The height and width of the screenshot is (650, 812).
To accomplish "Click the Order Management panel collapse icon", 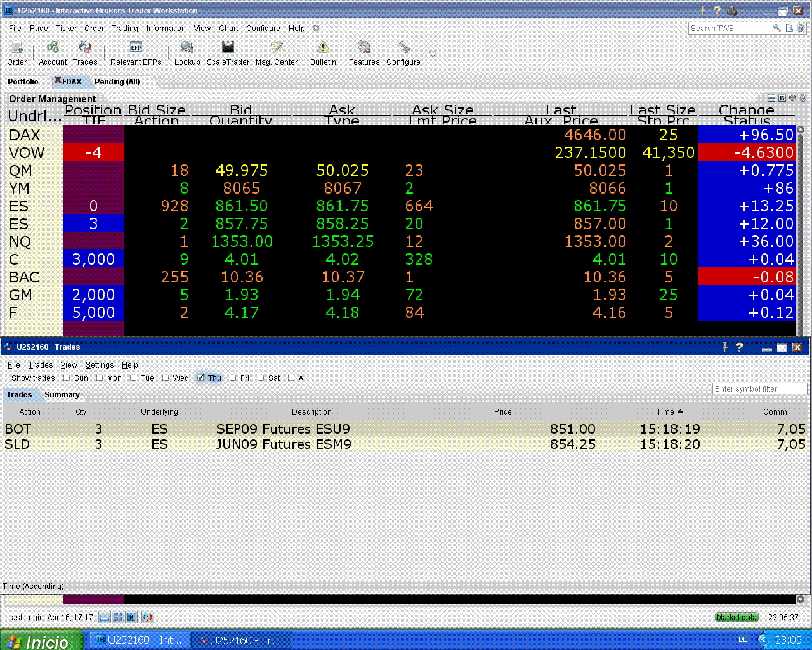I will point(771,98).
